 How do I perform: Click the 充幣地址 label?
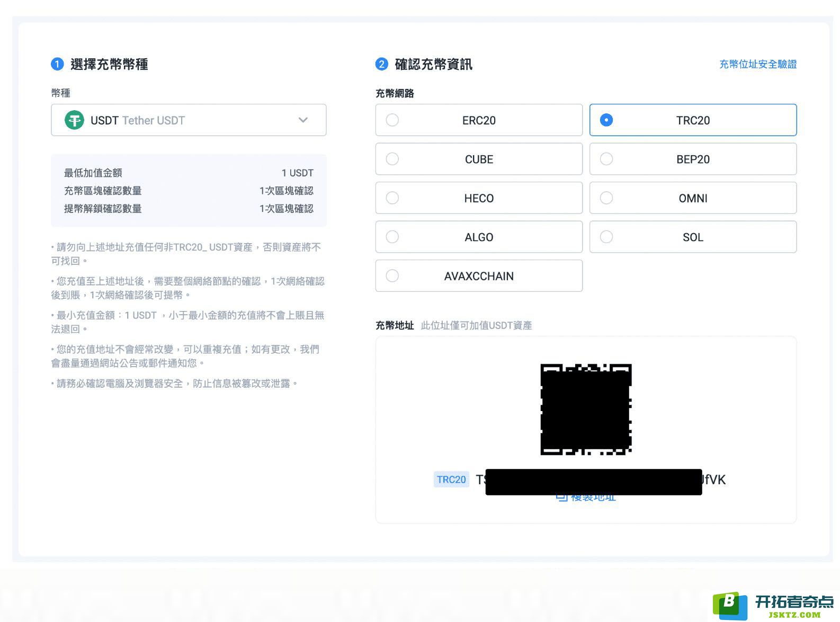tap(395, 325)
